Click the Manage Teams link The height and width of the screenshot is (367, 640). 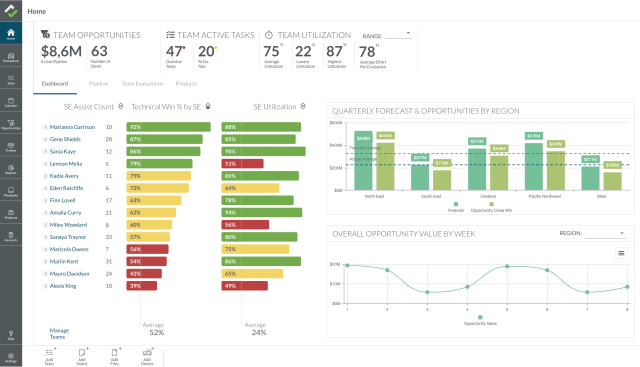coord(59,334)
